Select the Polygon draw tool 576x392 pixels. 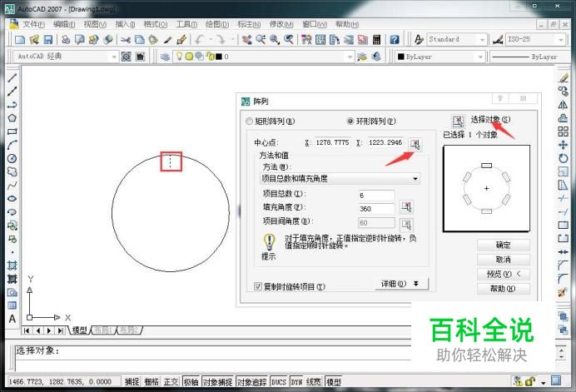(x=12, y=118)
